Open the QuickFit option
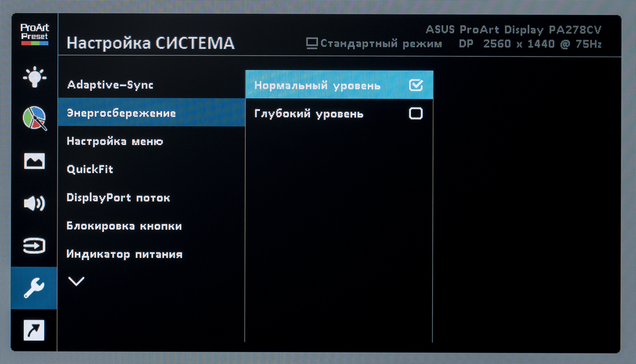The width and height of the screenshot is (636, 364). click(x=90, y=169)
